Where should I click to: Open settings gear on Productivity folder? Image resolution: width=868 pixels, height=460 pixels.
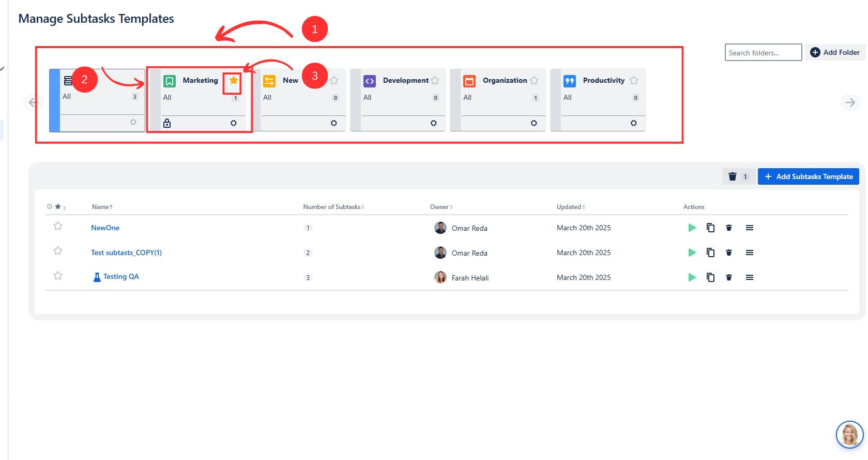(633, 123)
